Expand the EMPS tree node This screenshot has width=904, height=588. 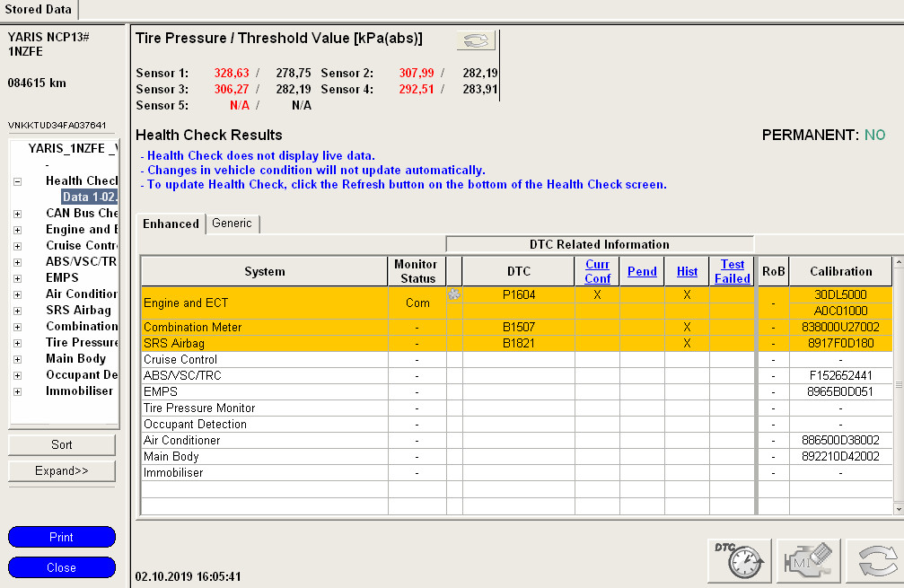[18, 278]
